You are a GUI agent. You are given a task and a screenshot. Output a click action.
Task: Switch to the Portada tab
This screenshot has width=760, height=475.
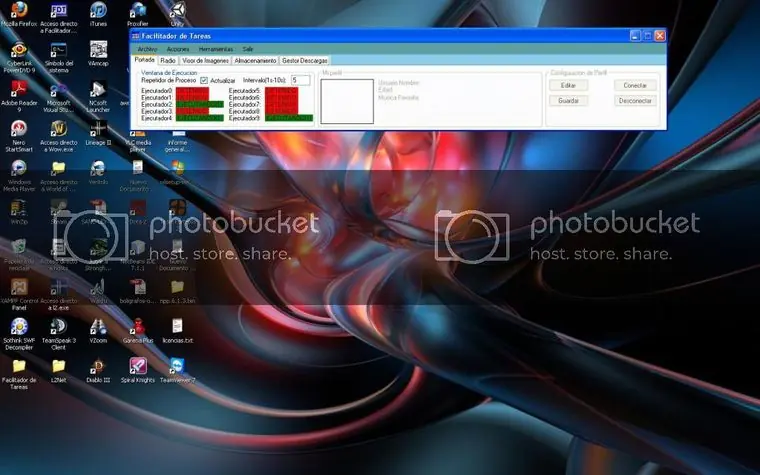point(144,60)
